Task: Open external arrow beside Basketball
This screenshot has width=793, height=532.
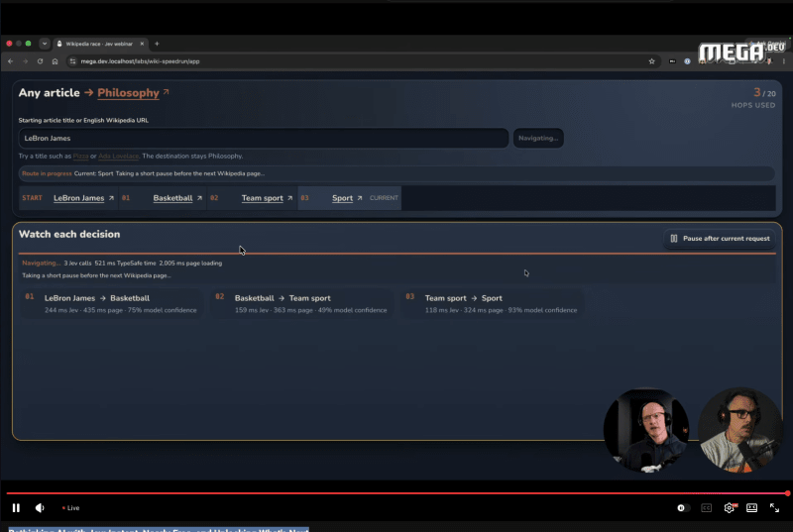Action: click(x=199, y=198)
